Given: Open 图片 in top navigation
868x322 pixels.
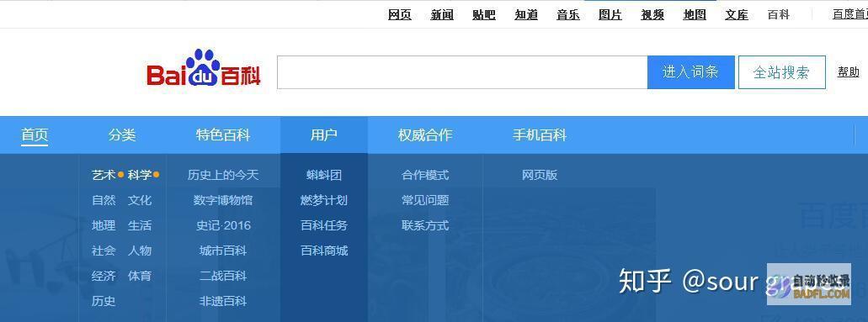Looking at the screenshot, I should point(610,15).
